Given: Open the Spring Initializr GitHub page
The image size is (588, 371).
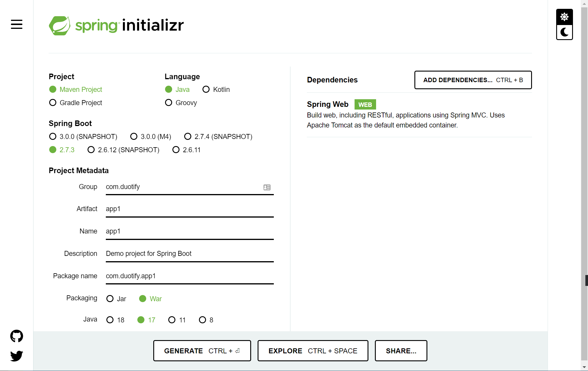Looking at the screenshot, I should click(x=17, y=336).
